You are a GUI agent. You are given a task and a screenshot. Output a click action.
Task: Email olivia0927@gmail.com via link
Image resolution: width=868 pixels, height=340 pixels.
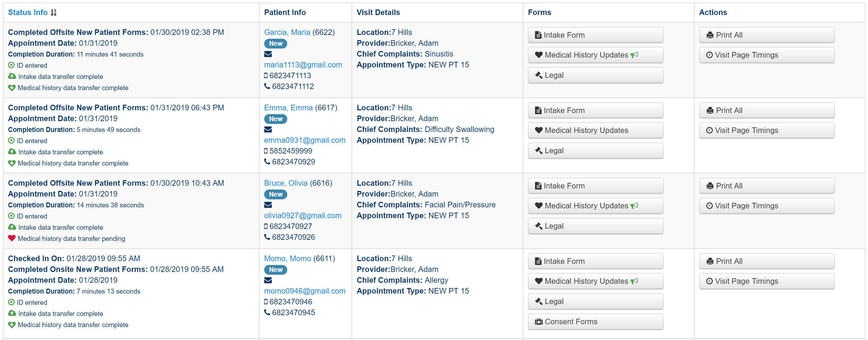point(303,215)
